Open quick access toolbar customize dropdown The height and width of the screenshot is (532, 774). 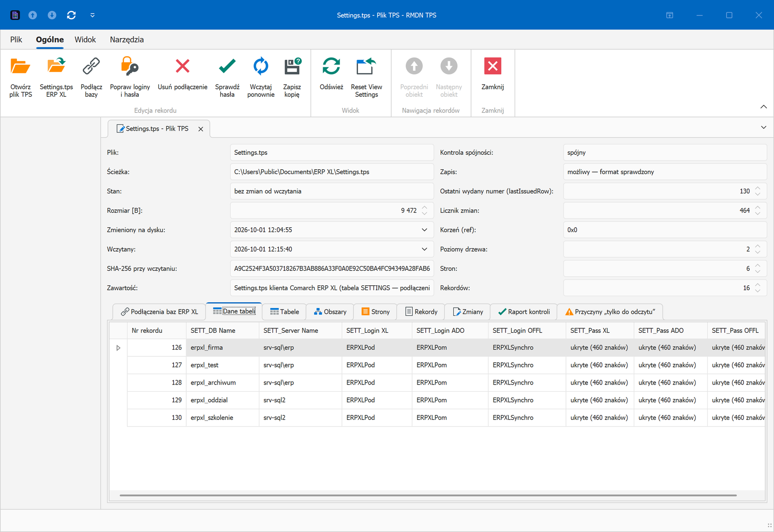(x=92, y=15)
